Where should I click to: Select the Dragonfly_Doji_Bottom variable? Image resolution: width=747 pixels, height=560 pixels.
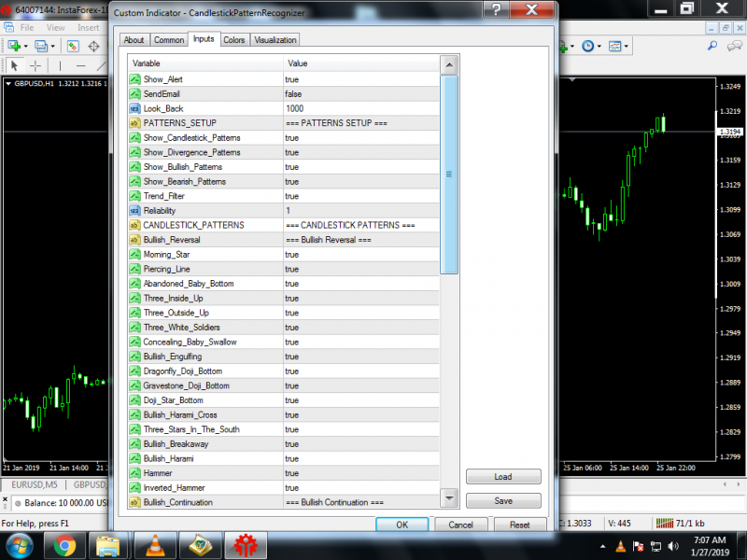coord(183,371)
